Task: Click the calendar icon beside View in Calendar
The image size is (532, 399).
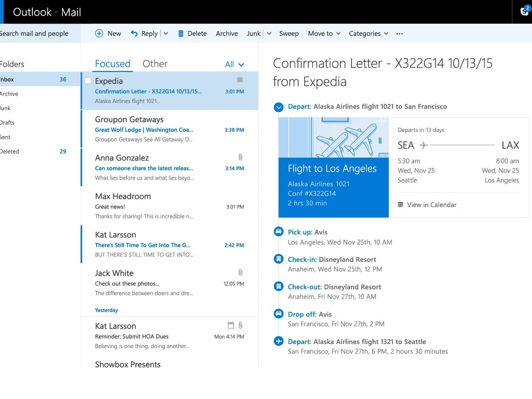Action: coord(401,205)
